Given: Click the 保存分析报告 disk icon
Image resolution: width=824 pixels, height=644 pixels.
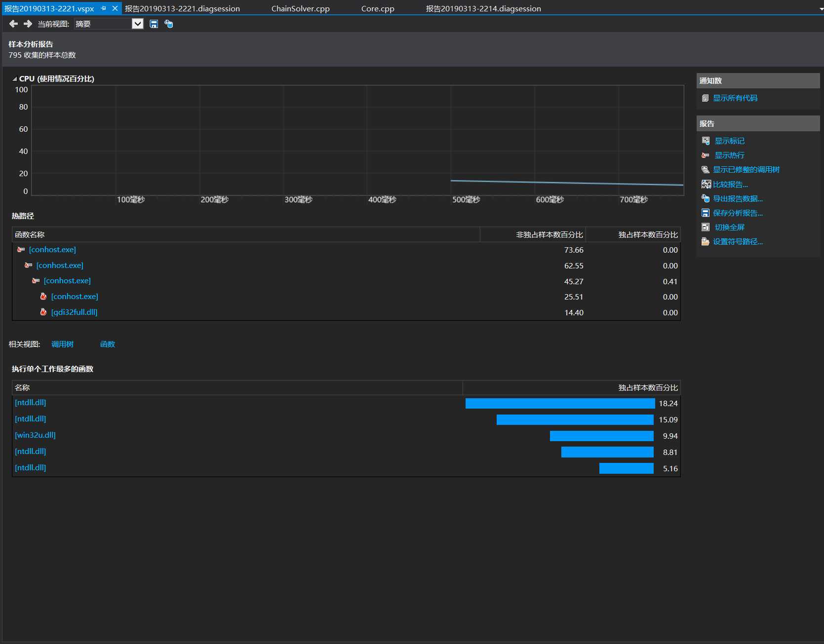Looking at the screenshot, I should click(x=706, y=213).
